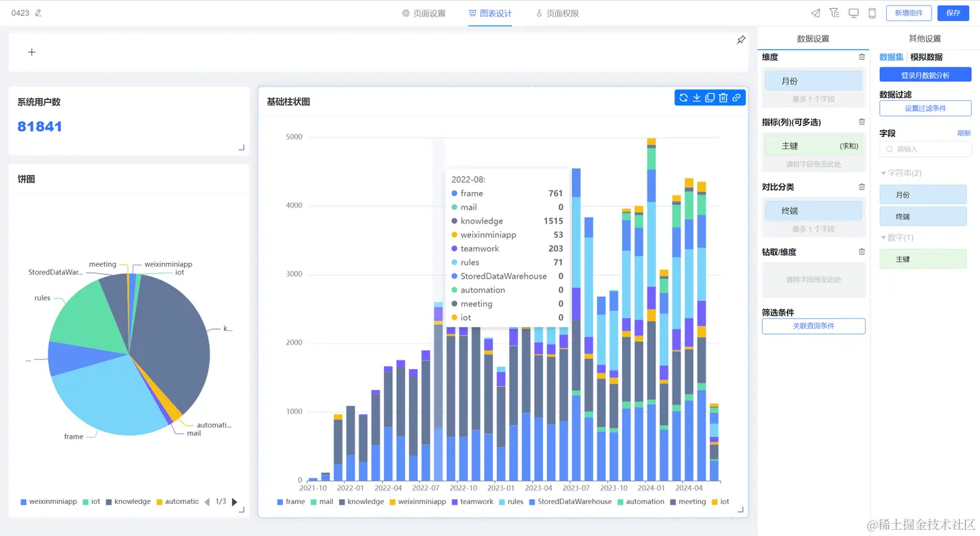Click the paper plane publish icon
980x536 pixels.
(815, 13)
